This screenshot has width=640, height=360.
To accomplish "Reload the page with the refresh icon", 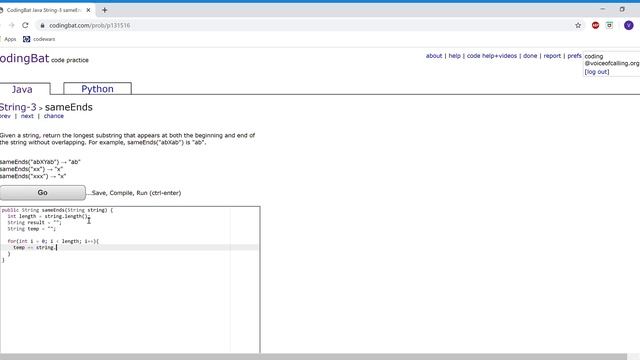I will coord(25,25).
